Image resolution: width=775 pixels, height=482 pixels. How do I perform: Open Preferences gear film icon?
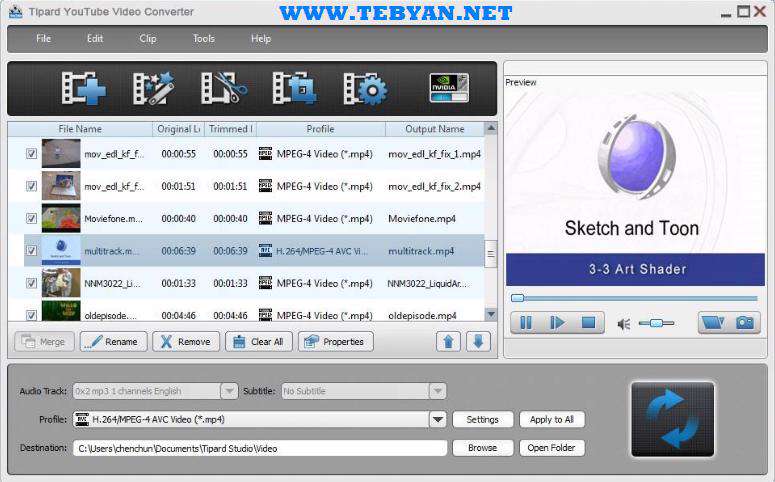[366, 88]
